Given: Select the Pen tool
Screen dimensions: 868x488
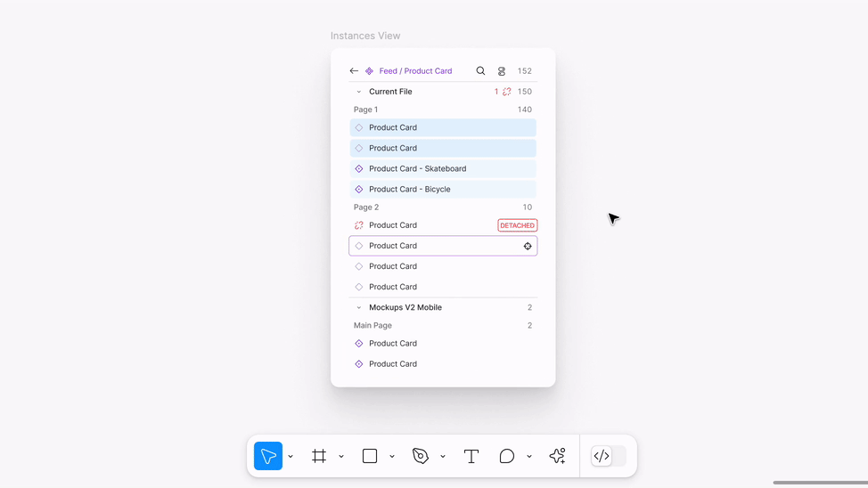Looking at the screenshot, I should (421, 456).
